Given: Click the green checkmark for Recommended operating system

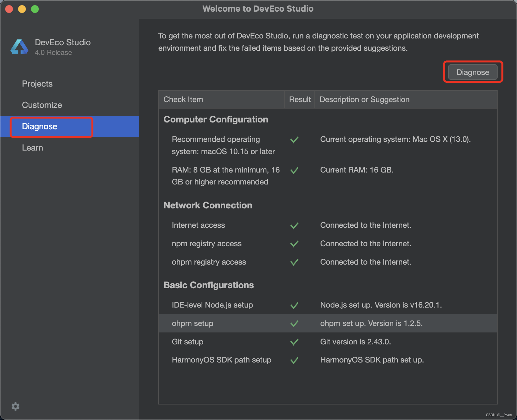Looking at the screenshot, I should (294, 140).
